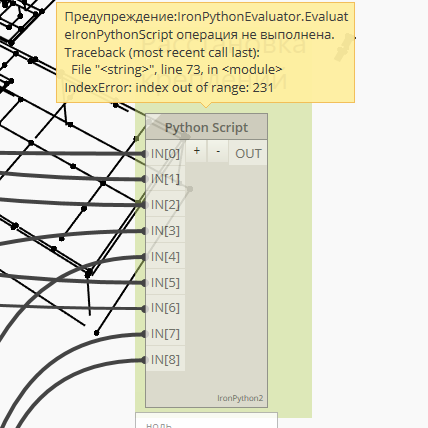This screenshot has height=428, width=428.
Task: Click the OUT output port
Action: tap(248, 153)
